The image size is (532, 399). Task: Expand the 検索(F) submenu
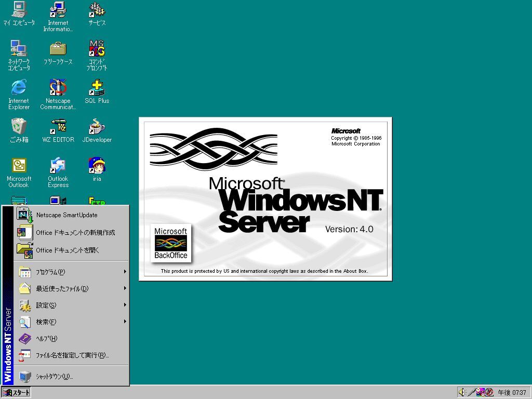(72, 322)
